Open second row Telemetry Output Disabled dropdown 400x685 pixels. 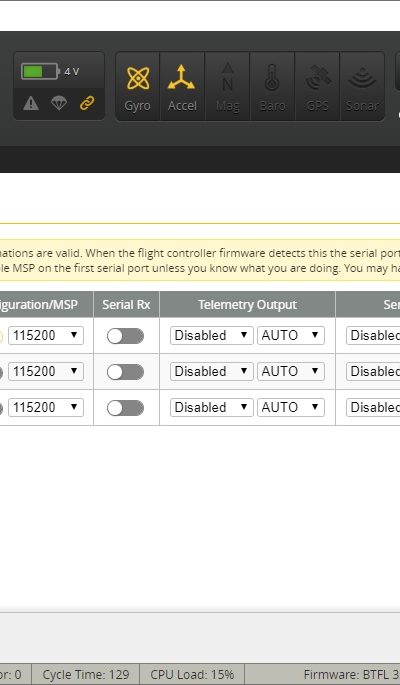tap(212, 371)
